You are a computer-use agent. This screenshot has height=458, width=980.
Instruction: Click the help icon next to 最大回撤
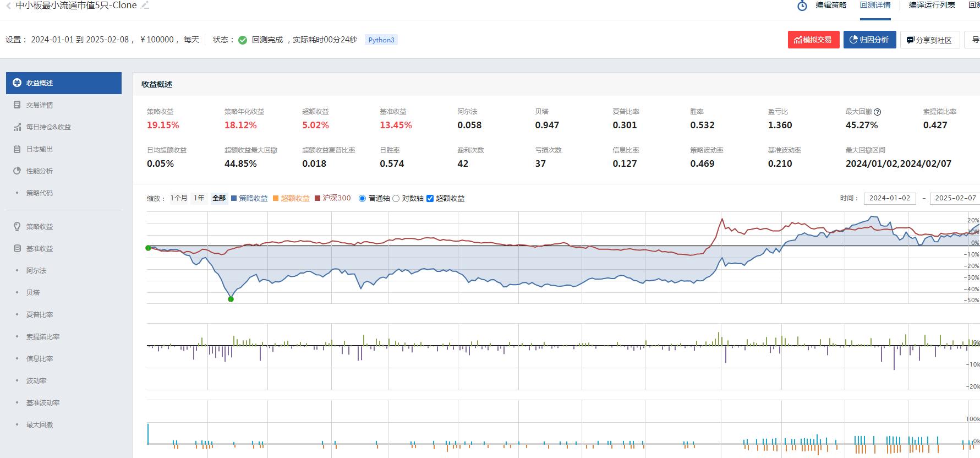pyautogui.click(x=878, y=112)
